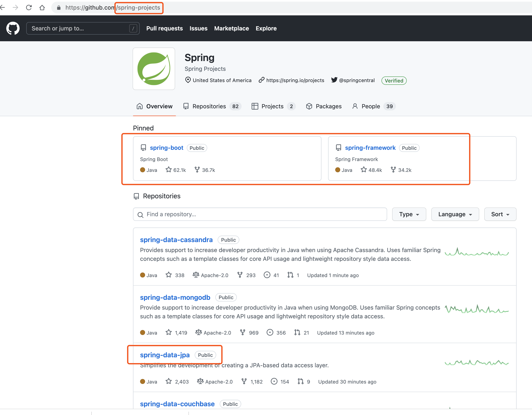Click the browser forward arrow

pos(15,7)
